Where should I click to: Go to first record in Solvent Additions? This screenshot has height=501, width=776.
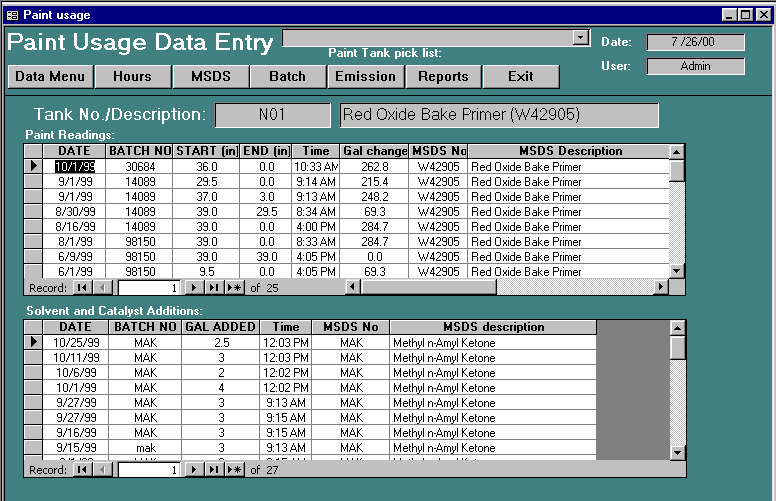pos(82,469)
